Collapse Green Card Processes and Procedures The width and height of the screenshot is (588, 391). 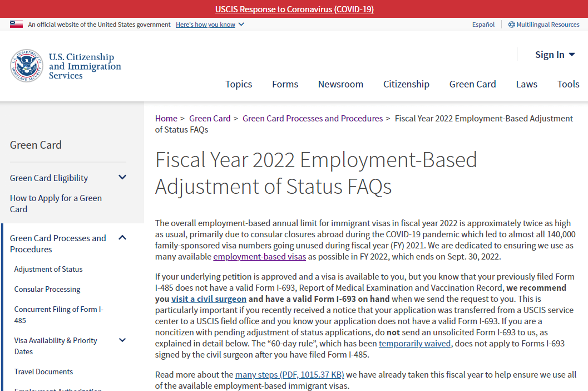pos(122,238)
